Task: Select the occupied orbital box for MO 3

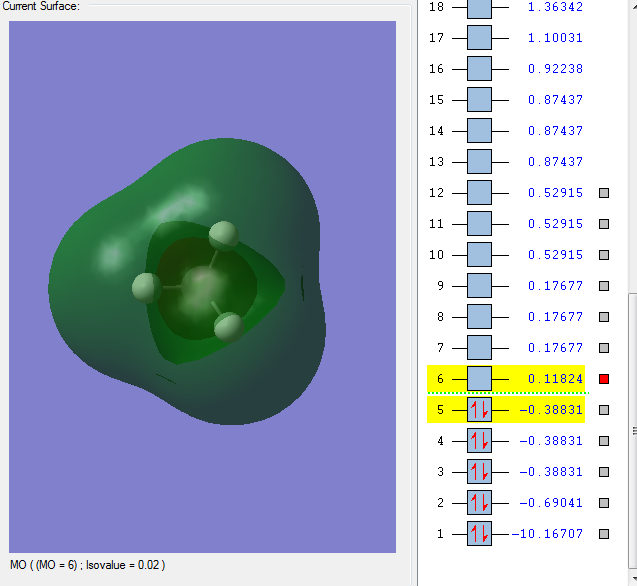Action: 479,472
